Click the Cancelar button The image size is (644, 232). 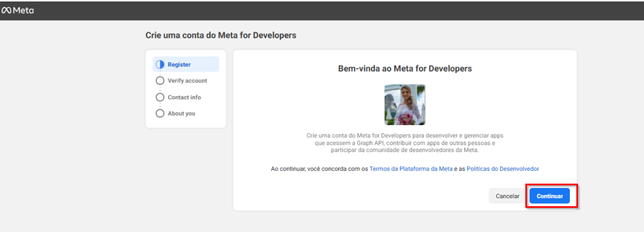(508, 196)
